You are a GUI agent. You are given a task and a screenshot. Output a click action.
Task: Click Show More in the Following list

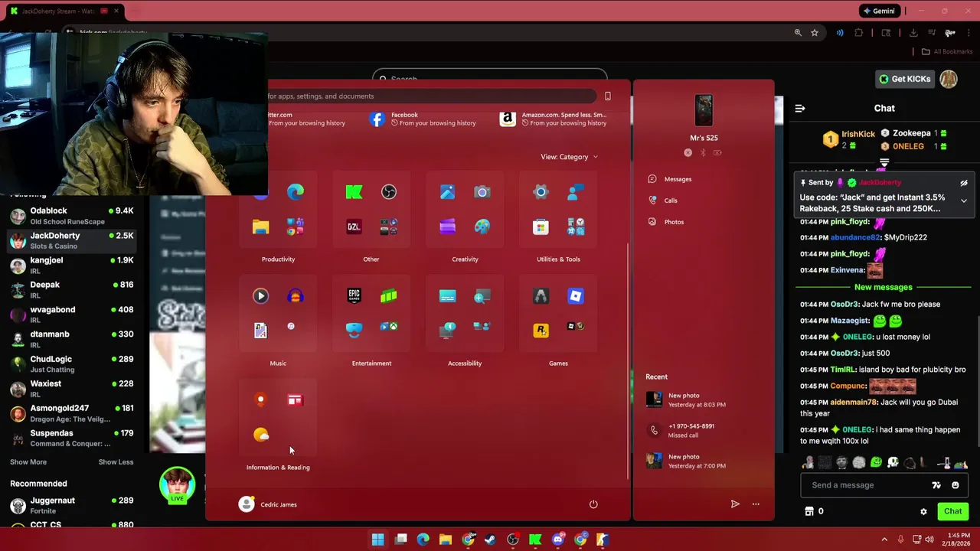[x=28, y=462]
